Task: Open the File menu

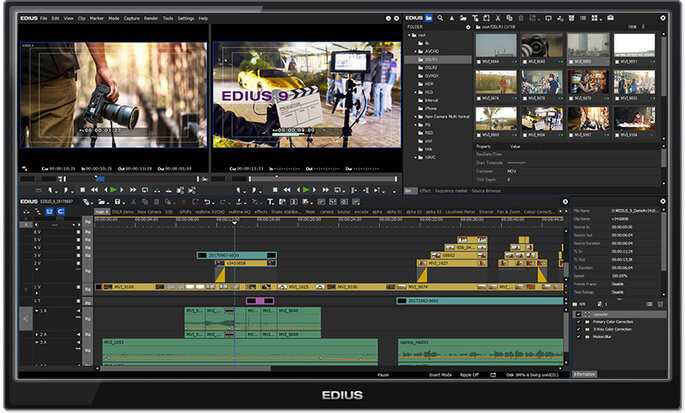Action: [44, 18]
